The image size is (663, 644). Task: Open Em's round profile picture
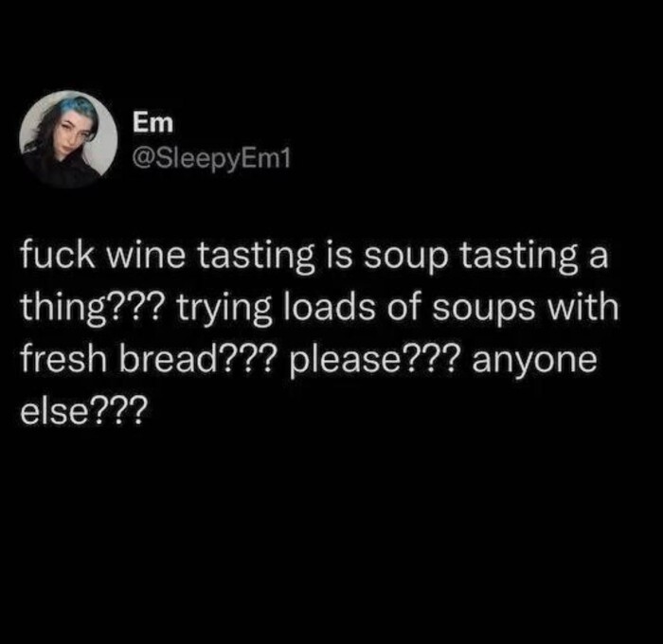[68, 138]
